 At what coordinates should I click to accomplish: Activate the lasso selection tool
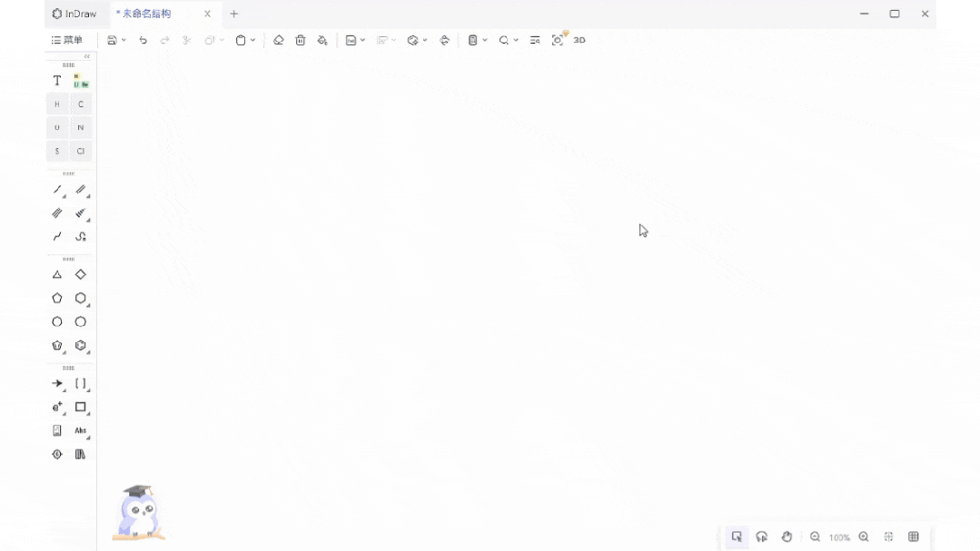[x=761, y=536]
